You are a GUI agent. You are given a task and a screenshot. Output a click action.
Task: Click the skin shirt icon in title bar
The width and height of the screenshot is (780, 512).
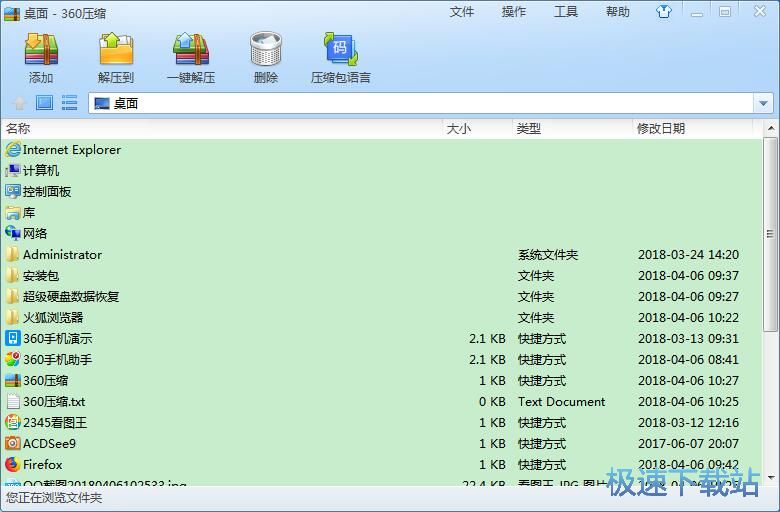click(x=664, y=11)
